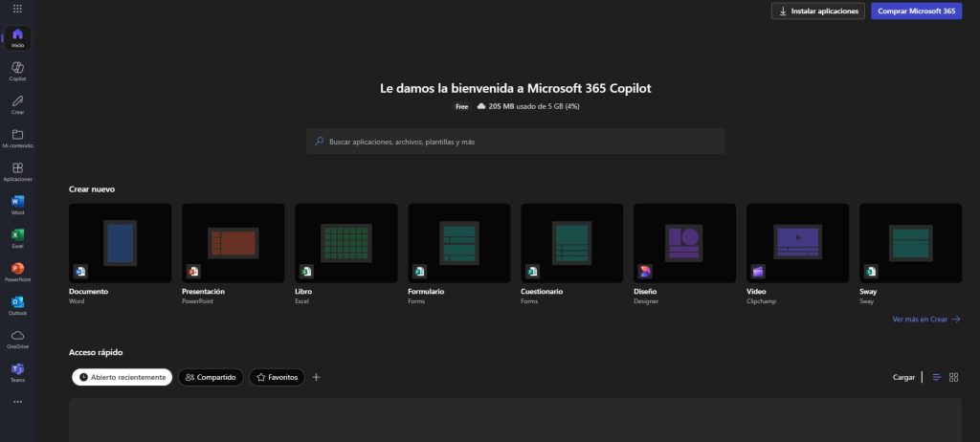Click the Cargar button
Image resolution: width=980 pixels, height=442 pixels.
[903, 377]
